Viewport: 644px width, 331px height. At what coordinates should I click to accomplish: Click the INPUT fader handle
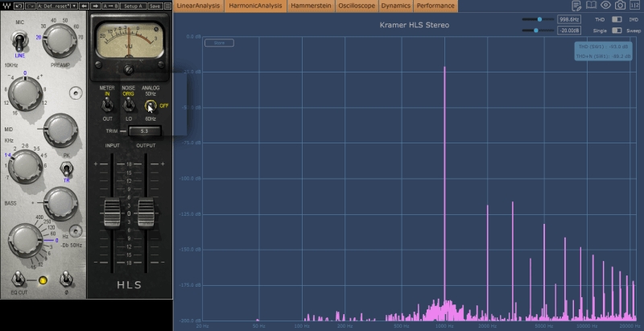click(x=112, y=213)
